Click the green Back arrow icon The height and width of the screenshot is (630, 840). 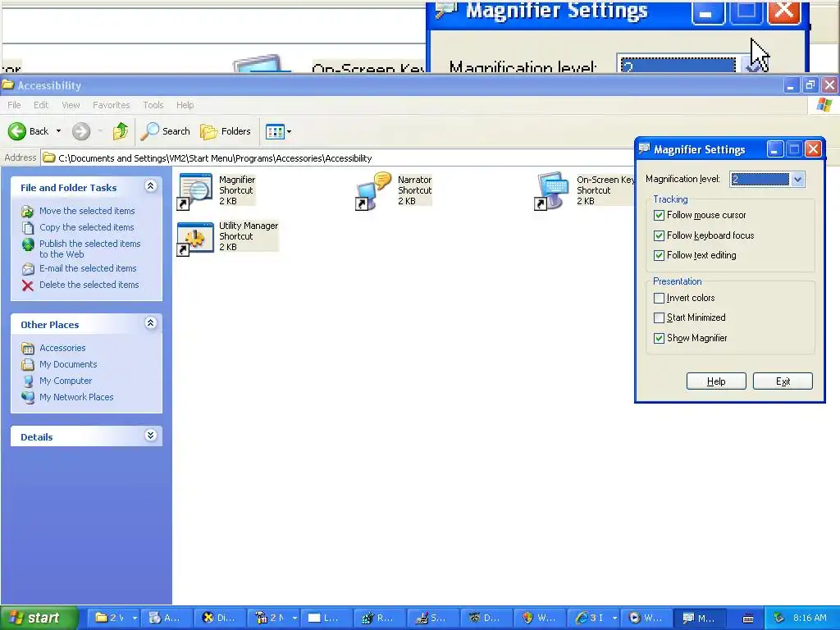17,131
